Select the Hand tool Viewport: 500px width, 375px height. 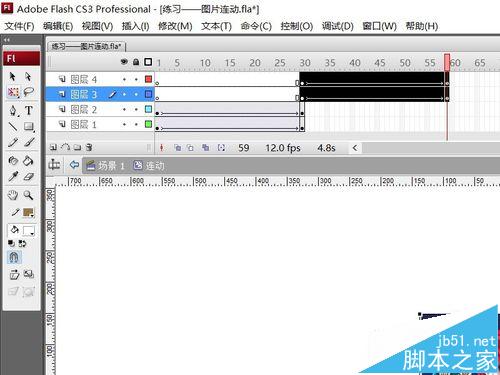coord(13,195)
